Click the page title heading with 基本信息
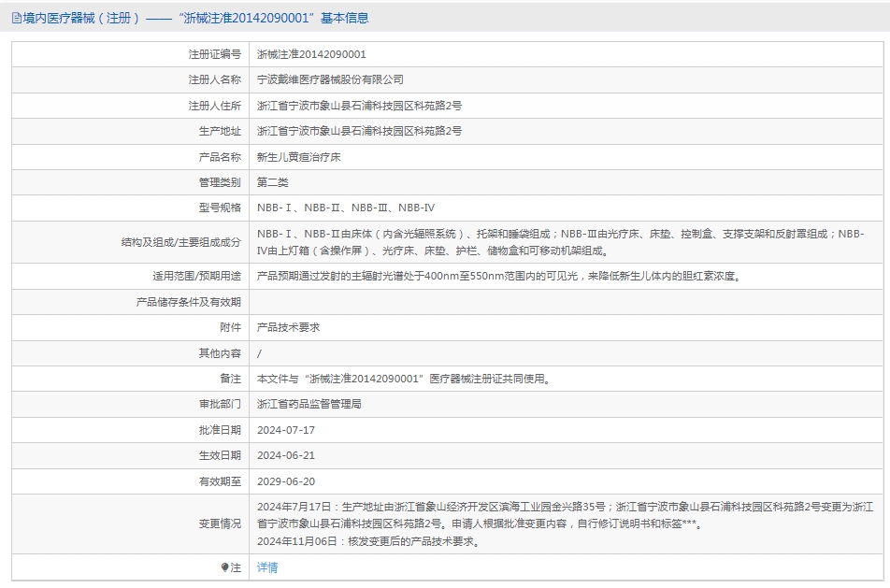The height and width of the screenshot is (588, 890). [196, 18]
